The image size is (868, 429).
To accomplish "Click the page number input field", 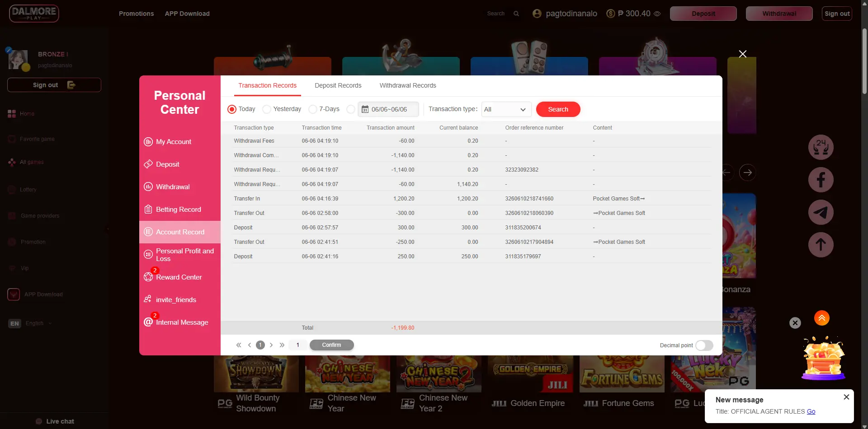I will [x=298, y=345].
